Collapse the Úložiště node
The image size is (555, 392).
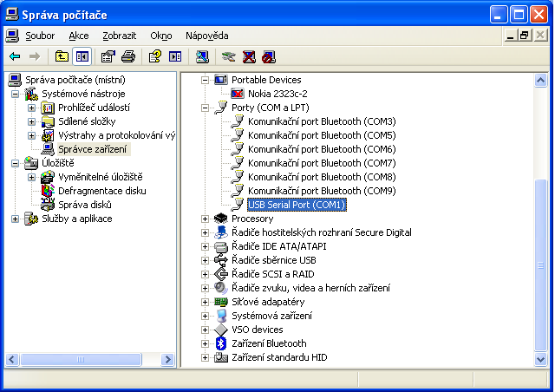coord(15,163)
